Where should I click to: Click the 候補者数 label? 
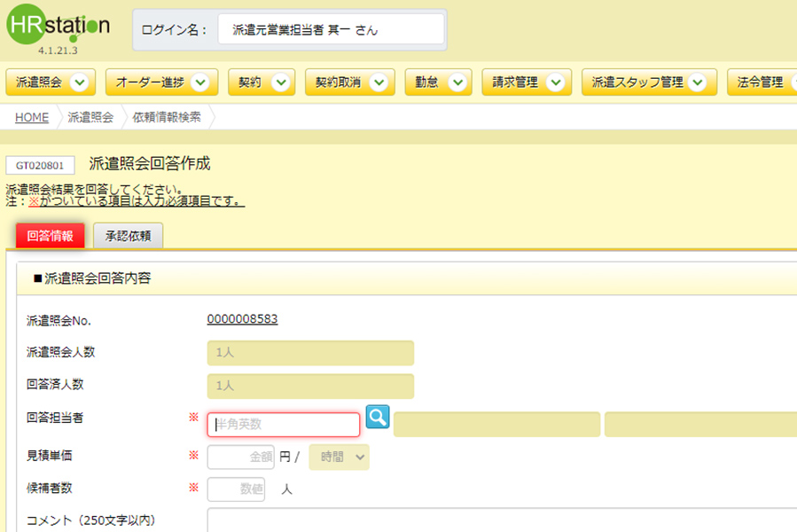[50, 489]
